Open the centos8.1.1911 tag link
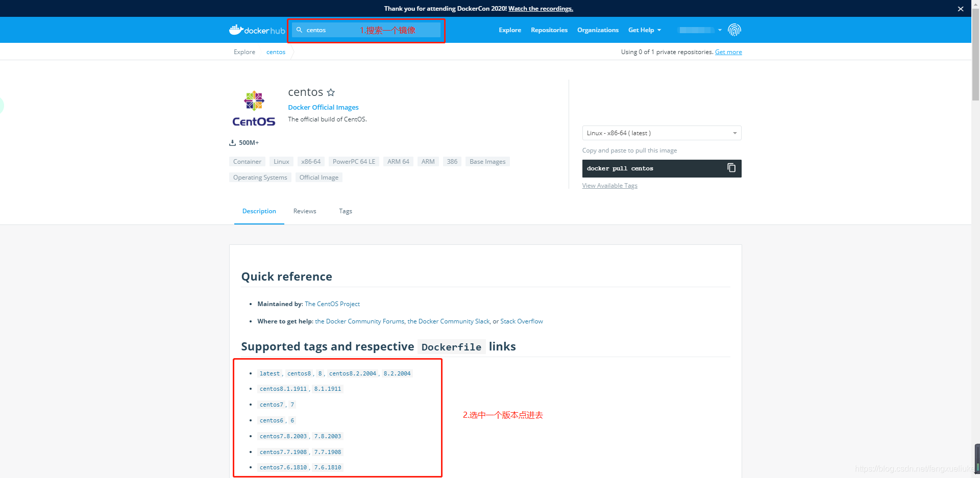The image size is (980, 478). (x=283, y=389)
